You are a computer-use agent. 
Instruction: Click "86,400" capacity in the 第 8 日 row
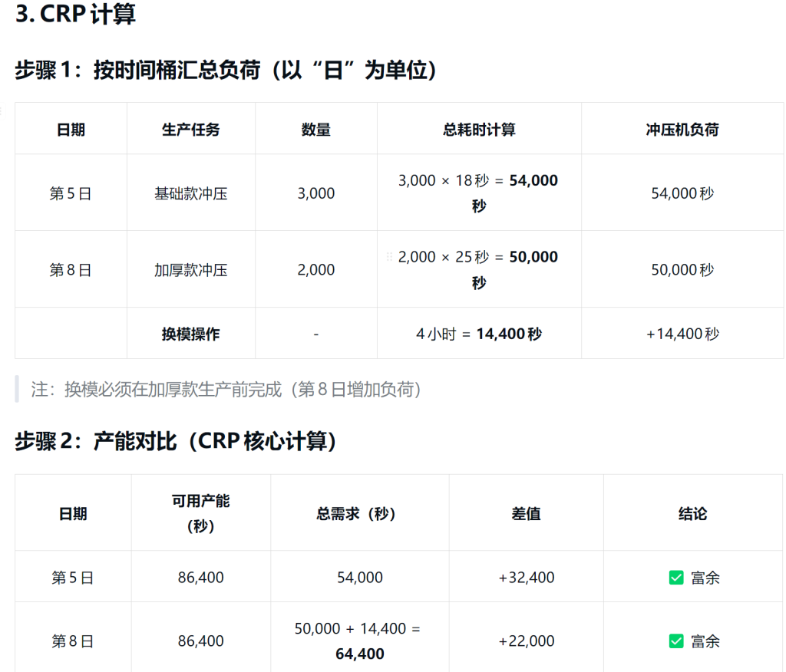pyautogui.click(x=200, y=641)
